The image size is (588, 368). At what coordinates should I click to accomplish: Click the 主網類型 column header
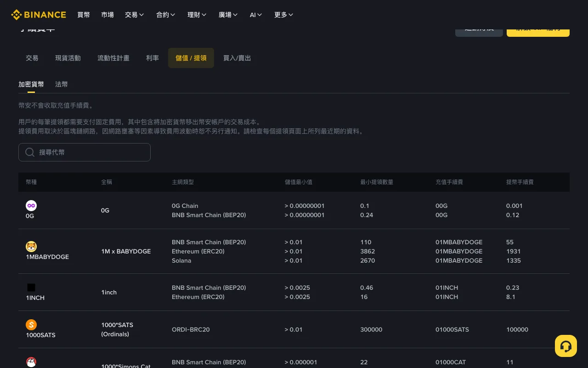[x=183, y=182]
